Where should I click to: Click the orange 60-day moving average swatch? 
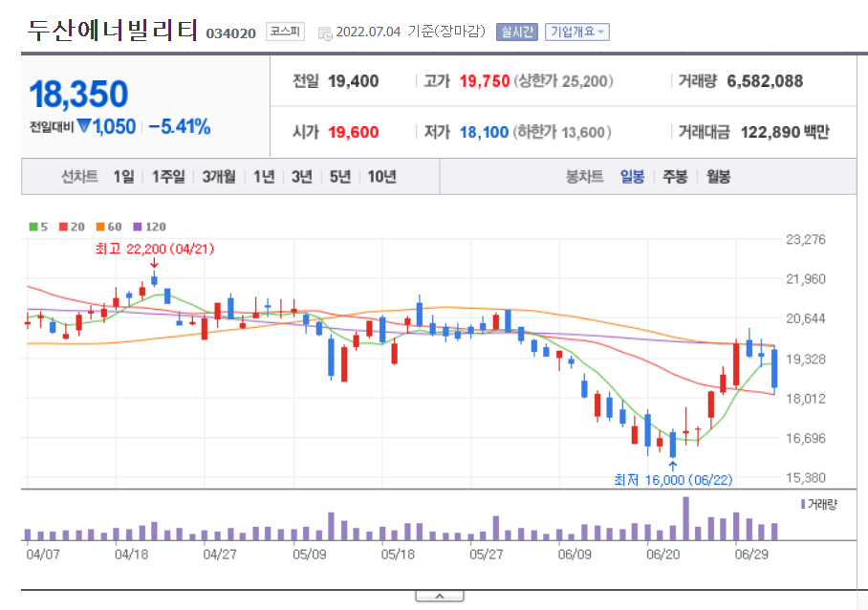[x=100, y=227]
